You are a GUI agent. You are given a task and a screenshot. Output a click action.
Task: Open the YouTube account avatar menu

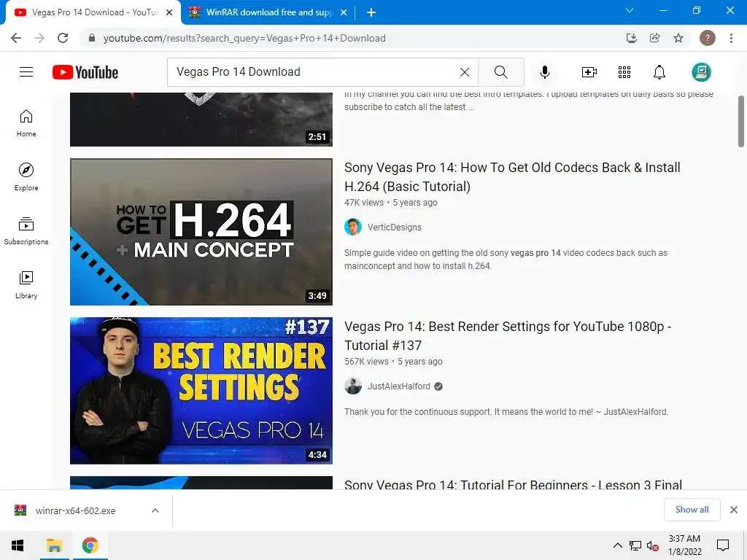(x=701, y=72)
